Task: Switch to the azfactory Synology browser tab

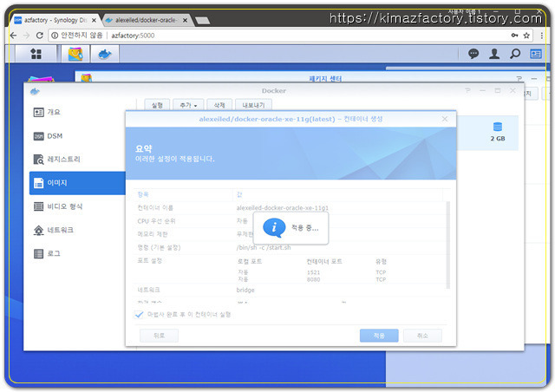Action: click(55, 20)
